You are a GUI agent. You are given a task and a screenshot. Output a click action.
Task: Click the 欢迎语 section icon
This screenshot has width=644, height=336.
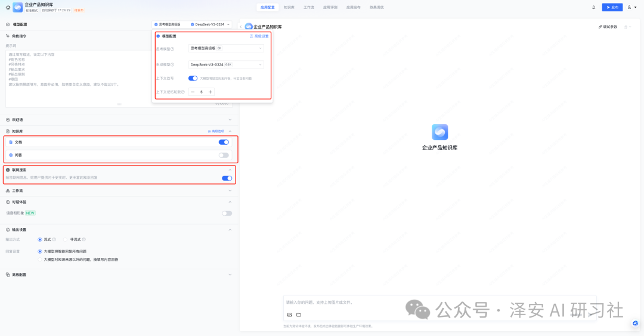pyautogui.click(x=8, y=120)
